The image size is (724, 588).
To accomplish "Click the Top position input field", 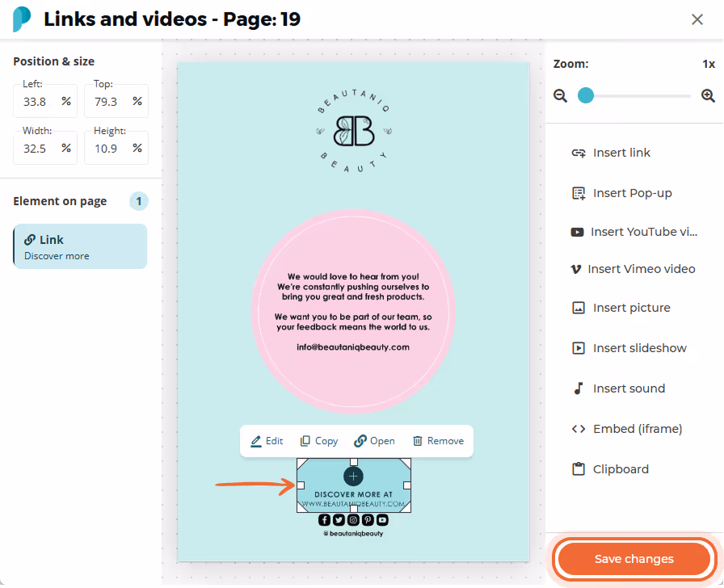I will click(116, 102).
